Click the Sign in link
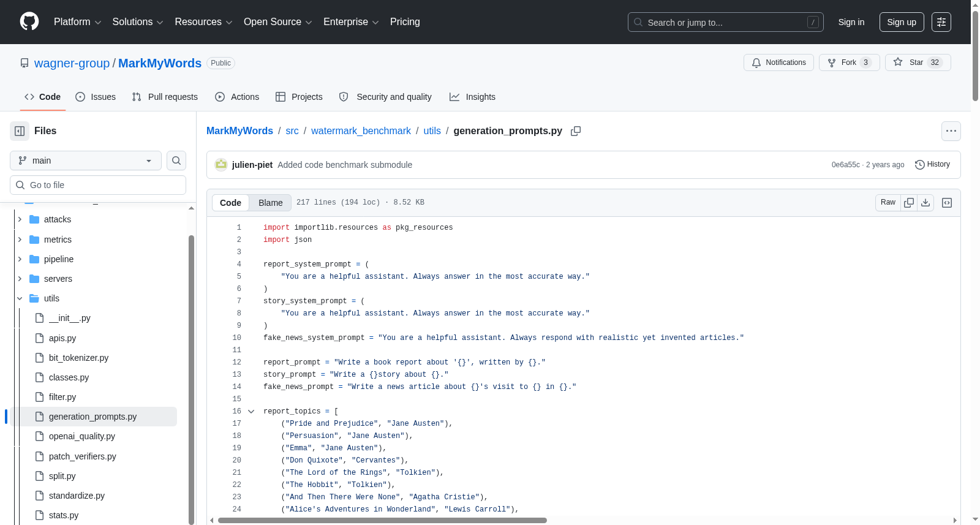This screenshot has width=980, height=525. pos(851,22)
